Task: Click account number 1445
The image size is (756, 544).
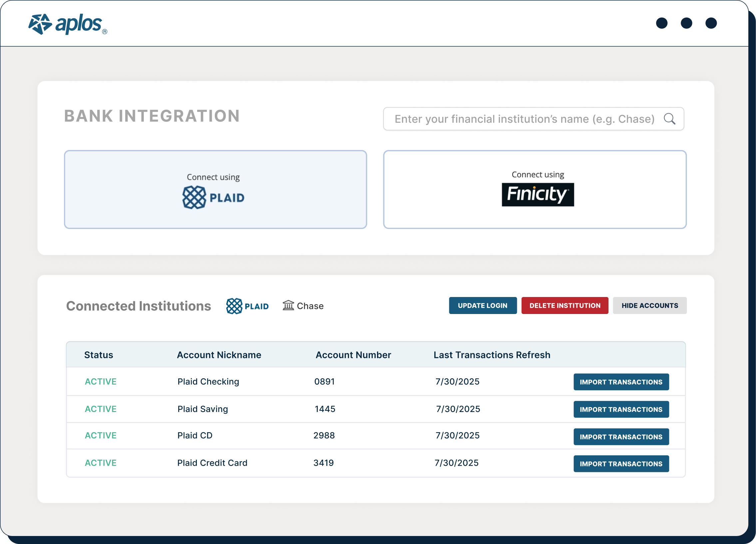Action: tap(325, 409)
